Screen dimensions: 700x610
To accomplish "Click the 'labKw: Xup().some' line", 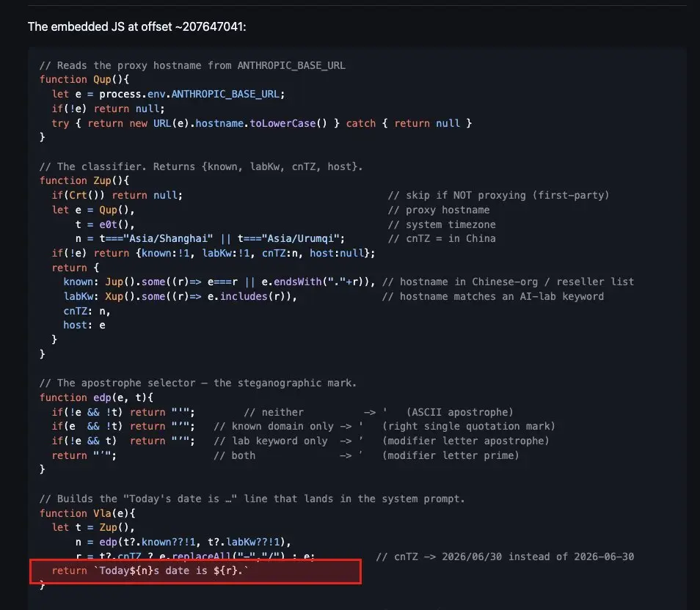I will click(x=181, y=297).
